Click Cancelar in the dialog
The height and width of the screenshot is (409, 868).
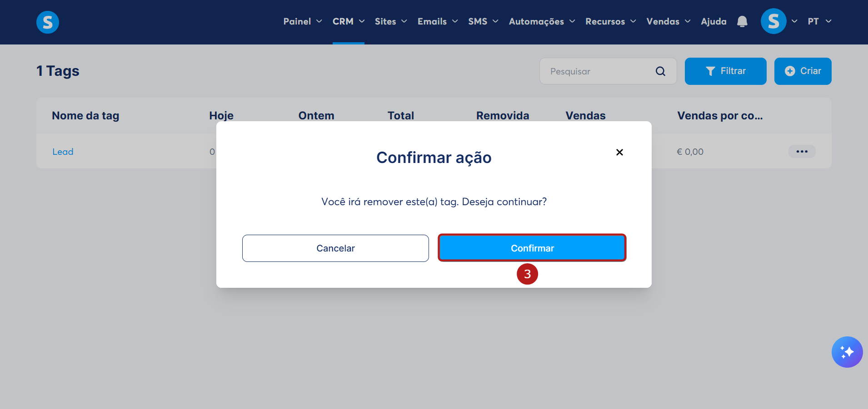335,248
